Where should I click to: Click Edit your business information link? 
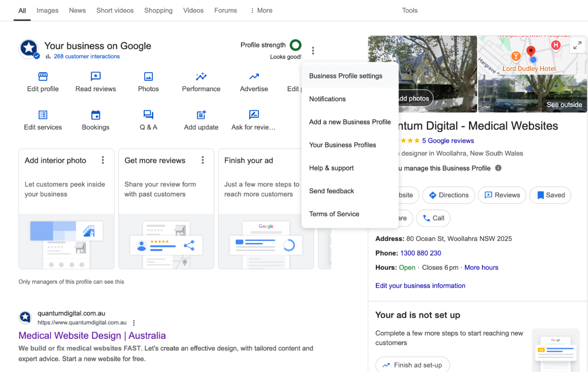coord(420,286)
